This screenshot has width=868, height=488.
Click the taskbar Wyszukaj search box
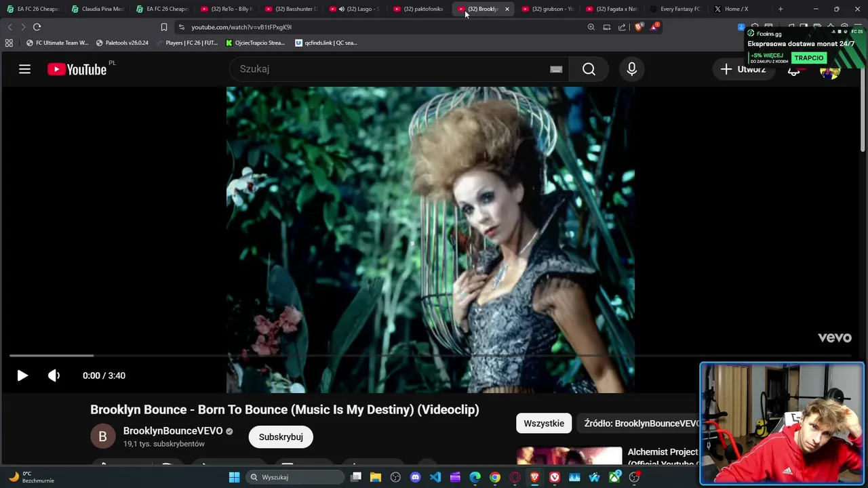point(296,477)
